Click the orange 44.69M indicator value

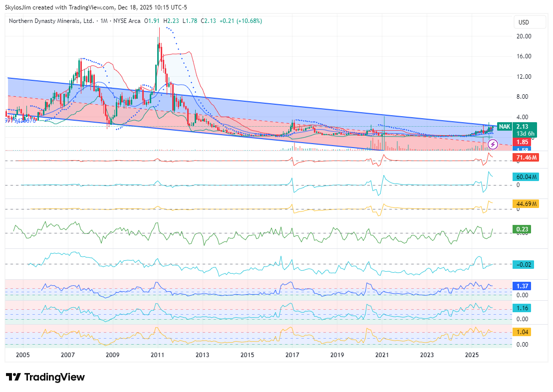(x=526, y=203)
